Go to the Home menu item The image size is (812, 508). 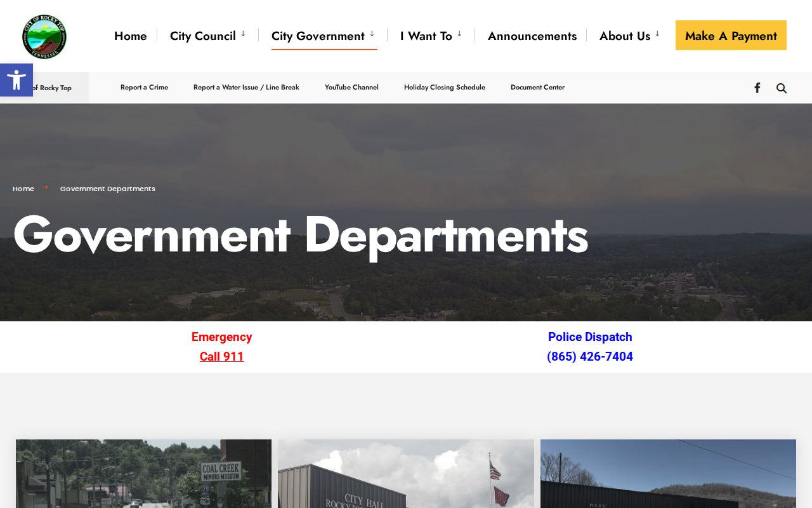131,36
